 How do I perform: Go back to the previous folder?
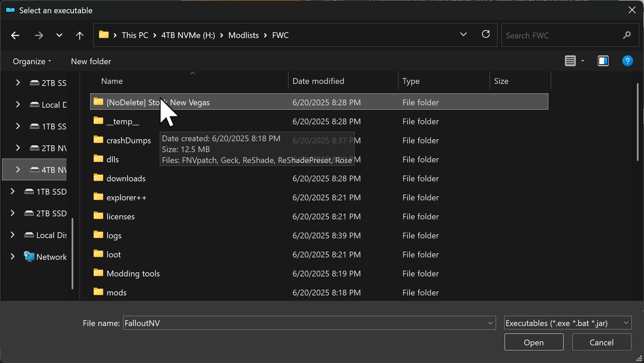pos(15,35)
